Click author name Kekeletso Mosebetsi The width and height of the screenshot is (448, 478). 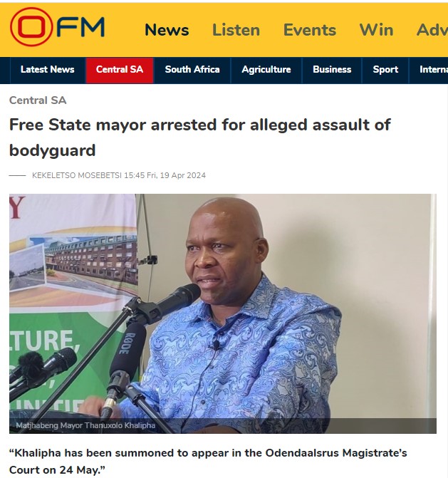[77, 175]
